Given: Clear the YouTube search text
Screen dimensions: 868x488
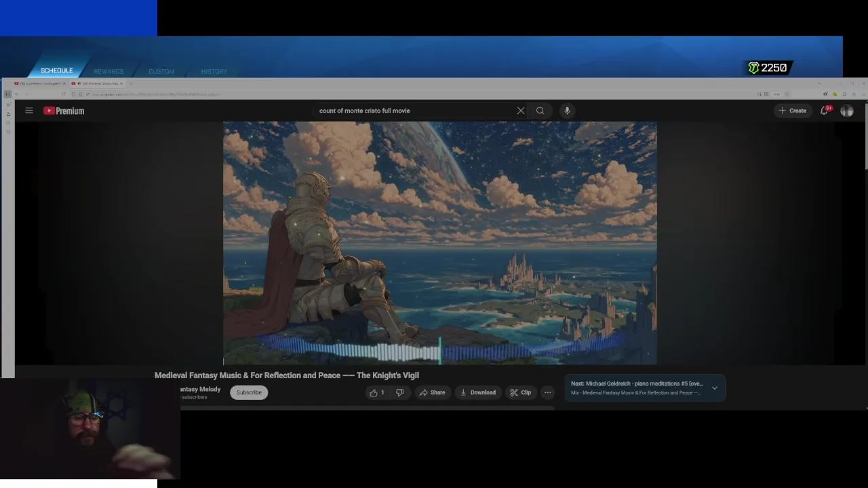Looking at the screenshot, I should pyautogui.click(x=521, y=110).
